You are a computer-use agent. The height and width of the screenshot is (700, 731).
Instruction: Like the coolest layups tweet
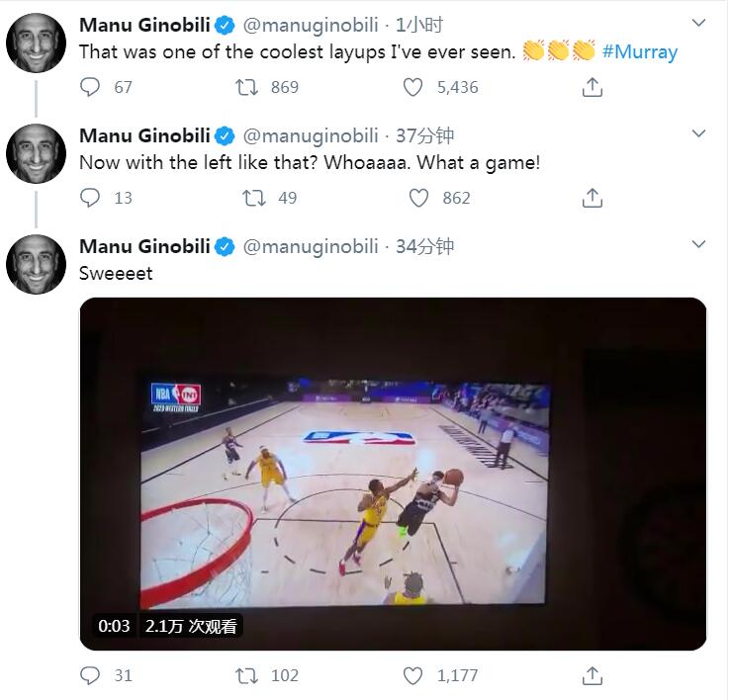tap(413, 87)
